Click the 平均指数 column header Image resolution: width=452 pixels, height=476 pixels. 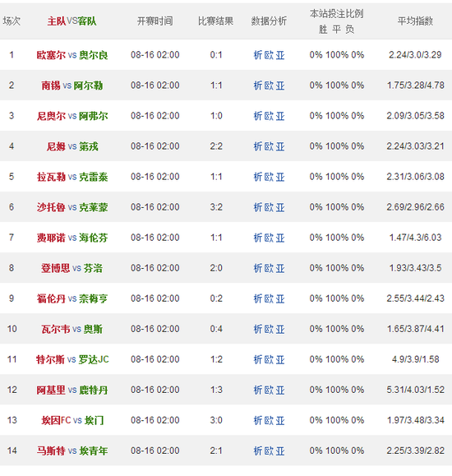tap(415, 21)
